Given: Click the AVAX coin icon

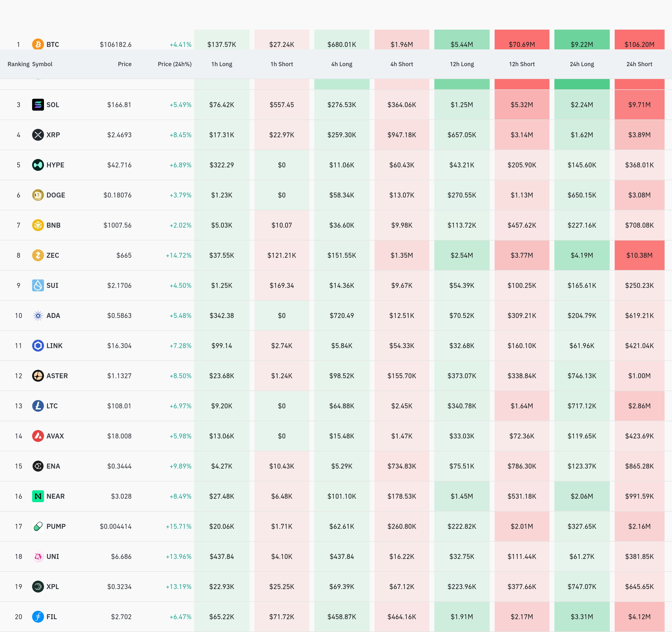Looking at the screenshot, I should pos(38,436).
